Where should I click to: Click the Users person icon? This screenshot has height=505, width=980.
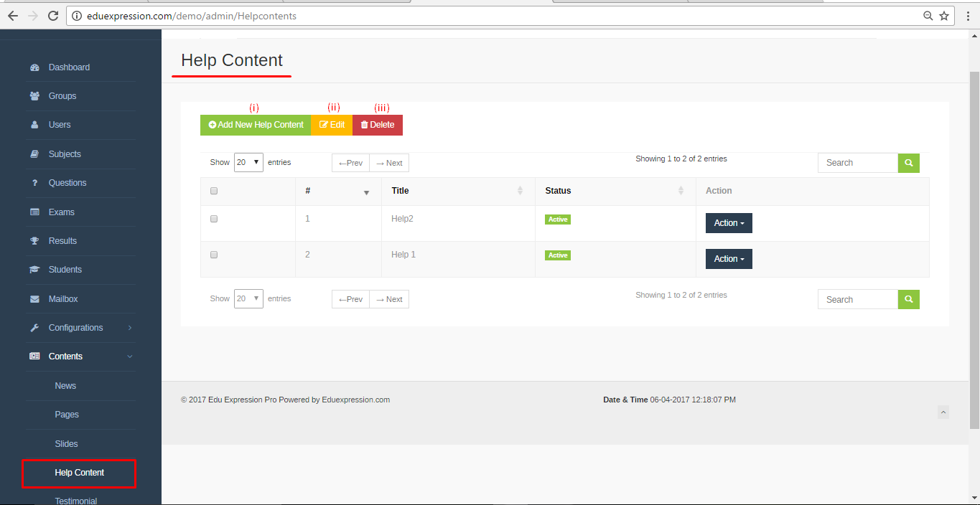pyautogui.click(x=34, y=125)
